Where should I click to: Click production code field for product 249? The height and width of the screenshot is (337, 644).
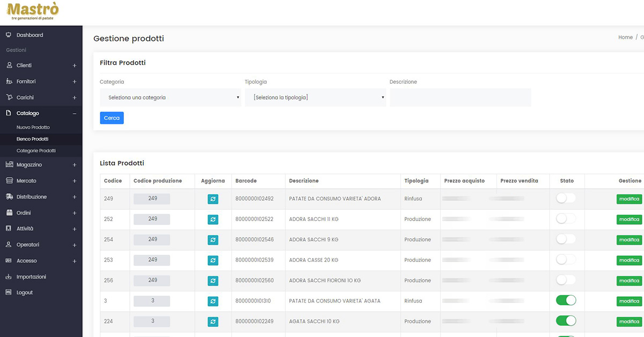tap(152, 199)
